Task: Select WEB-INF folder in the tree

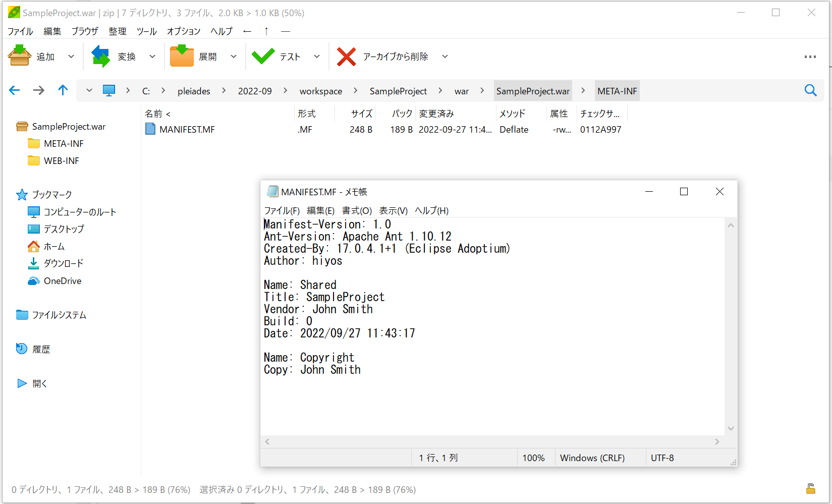Action: click(61, 161)
